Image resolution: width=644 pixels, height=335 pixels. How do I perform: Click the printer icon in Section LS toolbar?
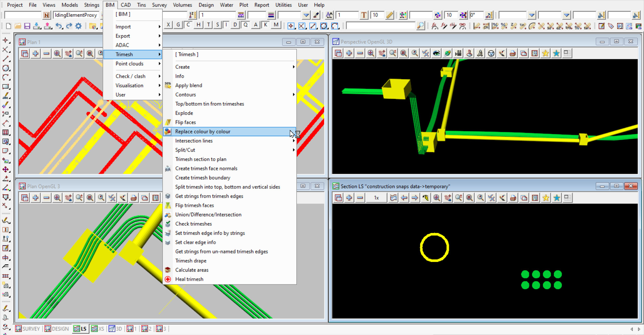513,198
